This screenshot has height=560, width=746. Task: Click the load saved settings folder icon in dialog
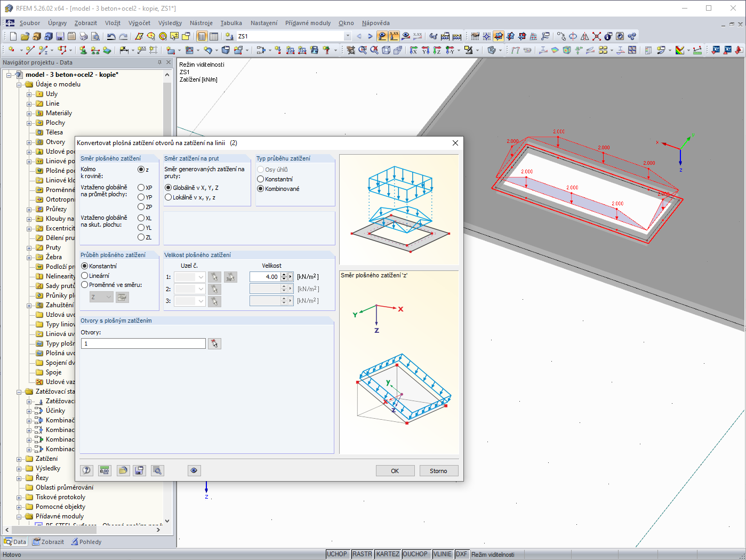[123, 470]
